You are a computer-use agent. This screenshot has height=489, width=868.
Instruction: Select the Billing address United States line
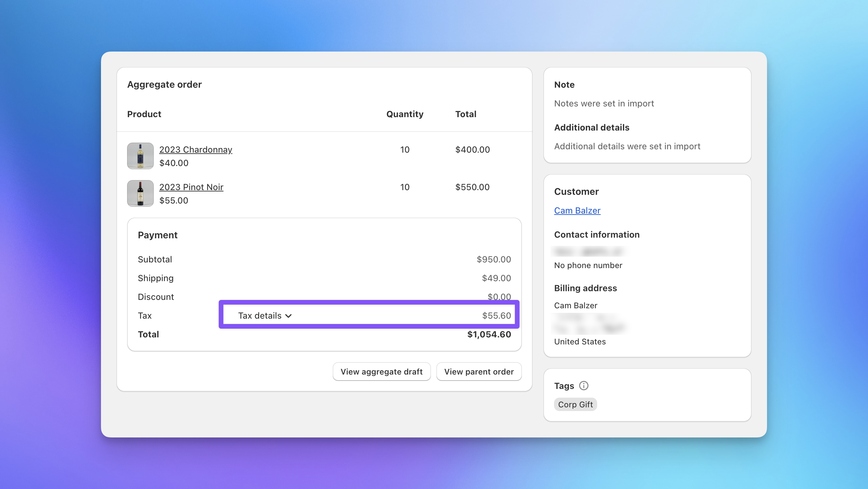(579, 342)
